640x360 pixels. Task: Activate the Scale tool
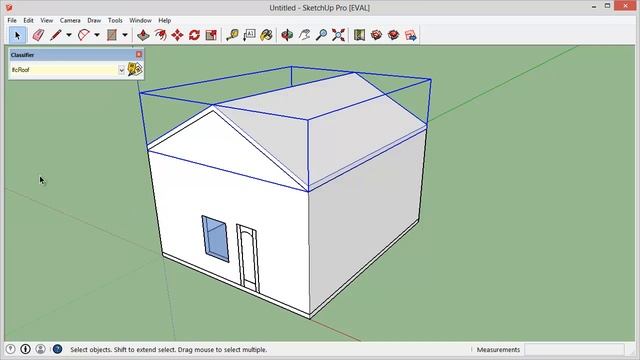211,35
